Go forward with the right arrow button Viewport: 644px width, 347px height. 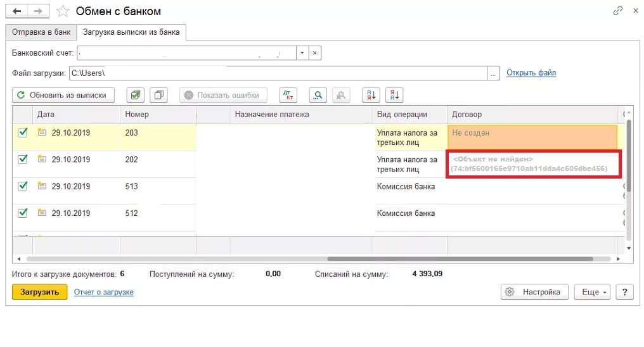point(38,11)
